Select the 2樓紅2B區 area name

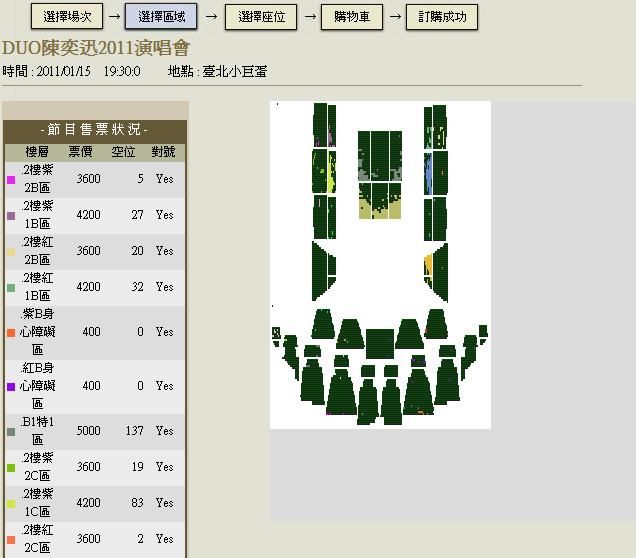(37, 251)
